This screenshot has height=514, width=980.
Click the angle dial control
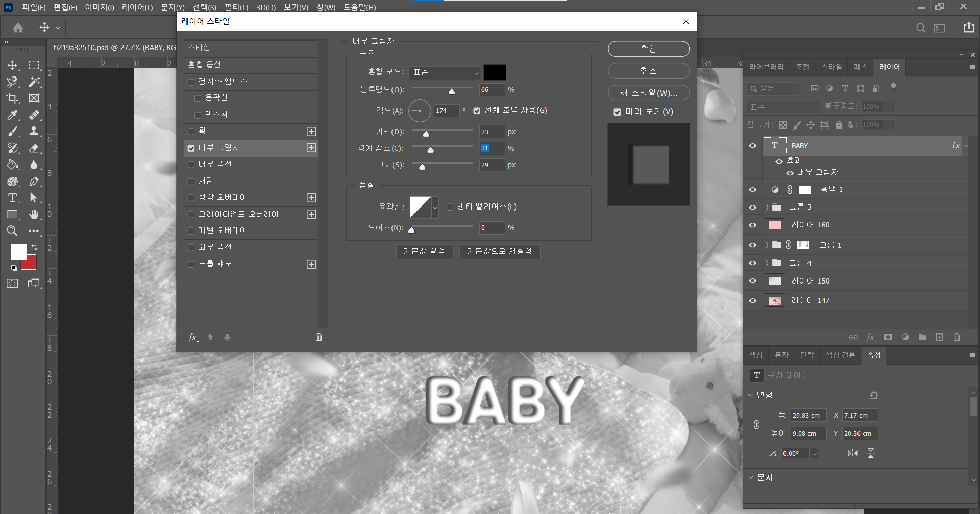(420, 111)
